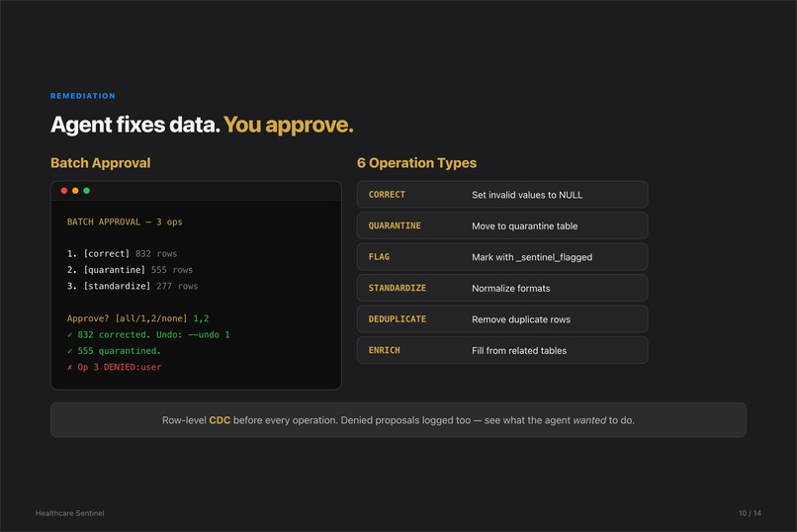Click the '6 Operation Types' heading

tap(417, 162)
